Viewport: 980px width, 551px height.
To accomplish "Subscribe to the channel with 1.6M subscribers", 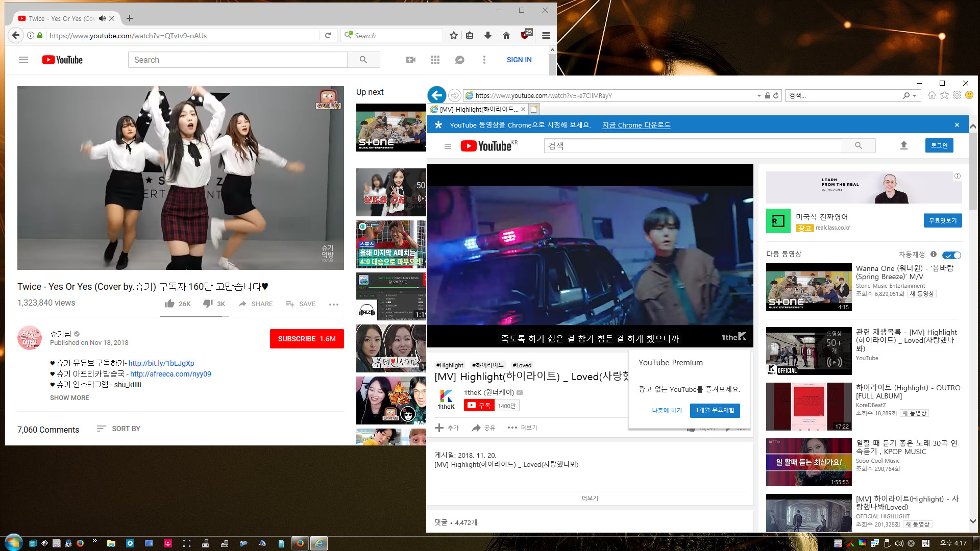I will 307,339.
